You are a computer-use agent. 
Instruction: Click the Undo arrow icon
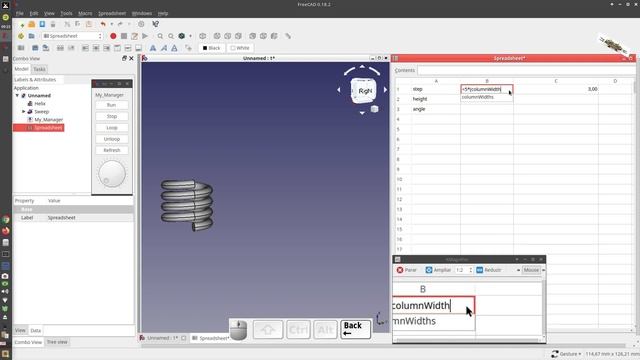pos(103,24)
